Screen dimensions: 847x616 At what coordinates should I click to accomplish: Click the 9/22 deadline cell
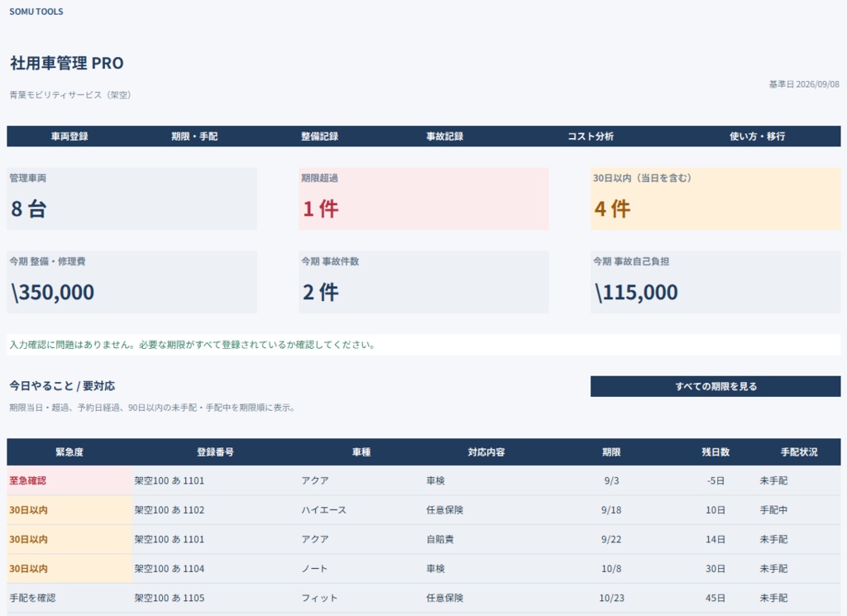pyautogui.click(x=611, y=539)
